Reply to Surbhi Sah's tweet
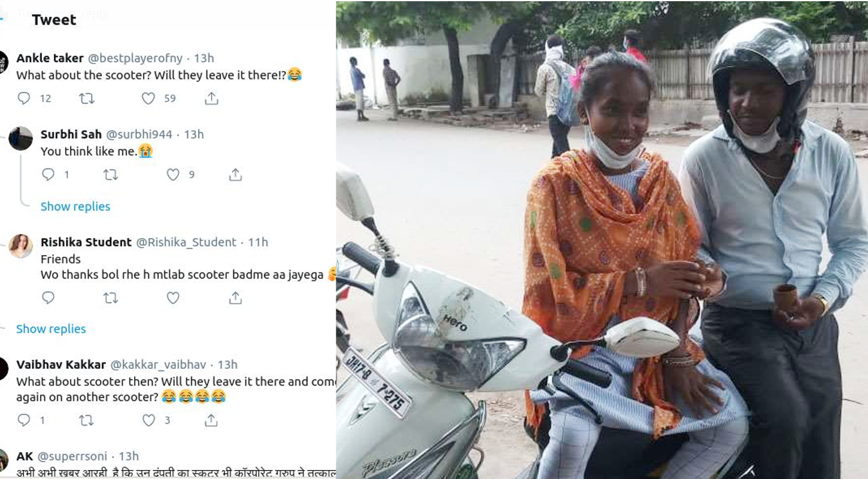 click(x=48, y=174)
